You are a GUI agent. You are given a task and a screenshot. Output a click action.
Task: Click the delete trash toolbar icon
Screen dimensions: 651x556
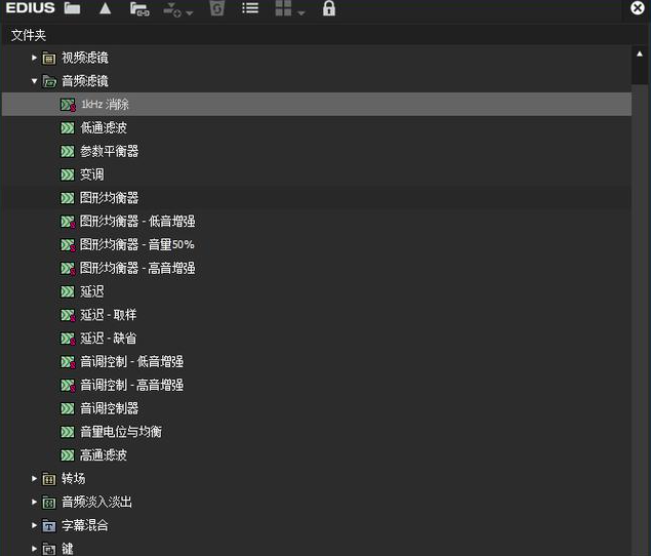[x=217, y=8]
